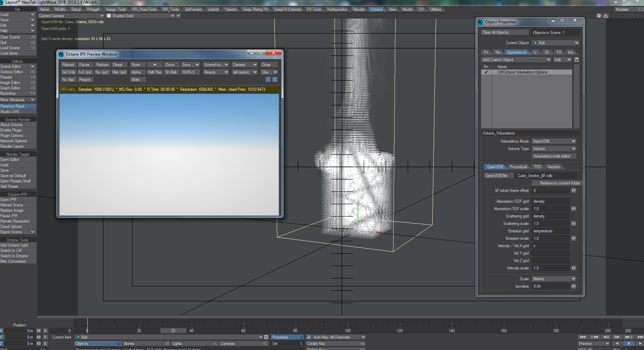Click the viewport save-layout tray icon
644x350 pixels.
coord(606,16)
